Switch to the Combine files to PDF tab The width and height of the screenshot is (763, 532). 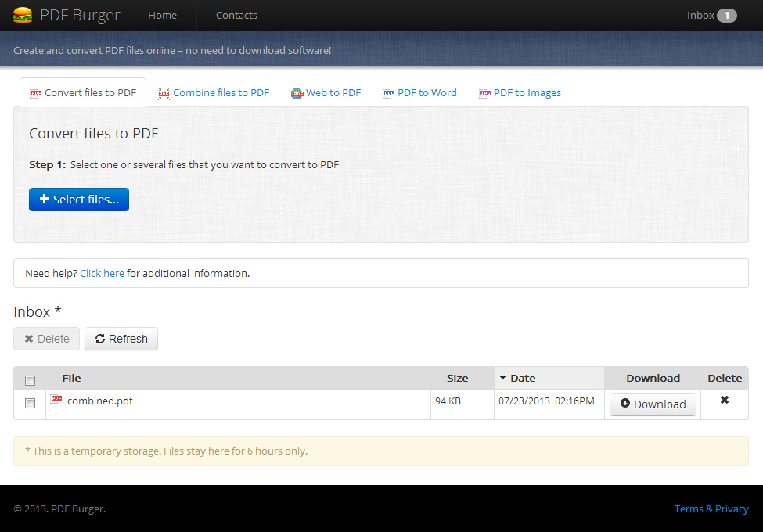click(221, 92)
